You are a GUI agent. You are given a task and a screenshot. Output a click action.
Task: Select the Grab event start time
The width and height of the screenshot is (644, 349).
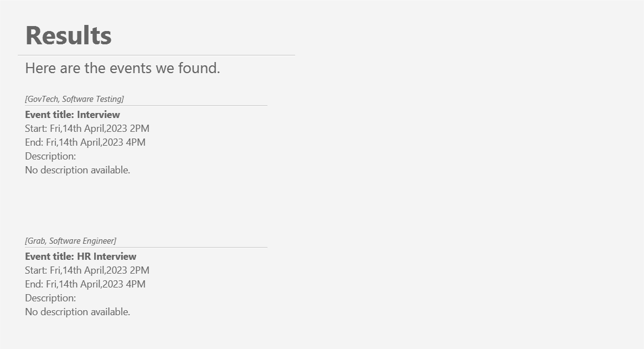(87, 270)
